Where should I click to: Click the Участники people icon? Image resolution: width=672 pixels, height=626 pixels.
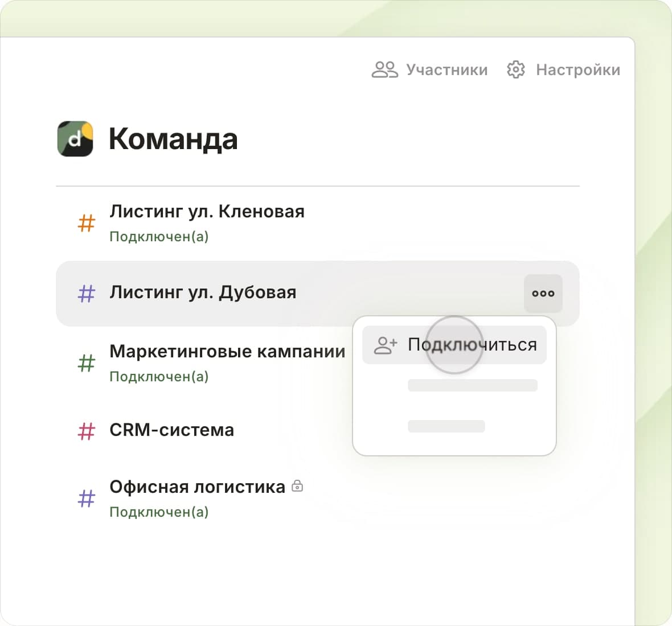pos(384,69)
